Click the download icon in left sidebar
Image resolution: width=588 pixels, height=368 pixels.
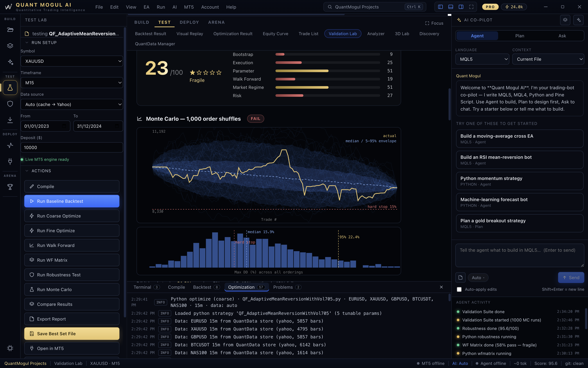pyautogui.click(x=10, y=120)
